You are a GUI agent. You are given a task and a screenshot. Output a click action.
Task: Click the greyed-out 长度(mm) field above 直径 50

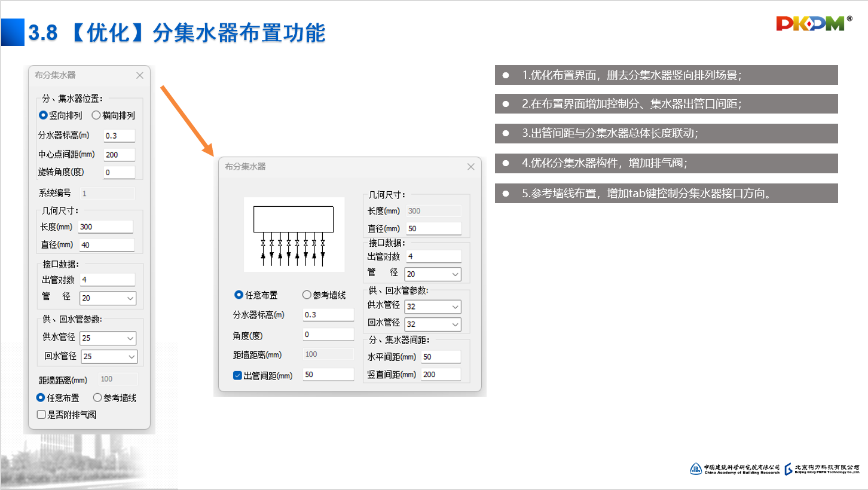point(433,211)
